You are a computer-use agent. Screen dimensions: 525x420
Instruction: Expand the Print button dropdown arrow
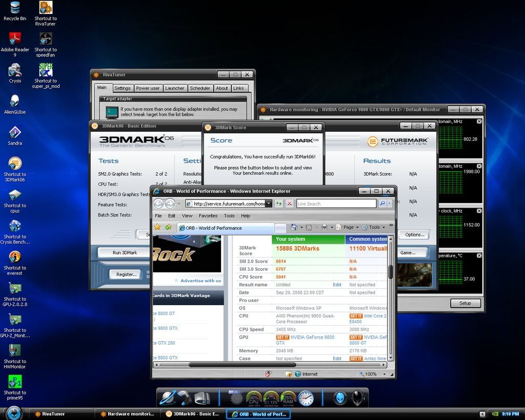pos(332,227)
